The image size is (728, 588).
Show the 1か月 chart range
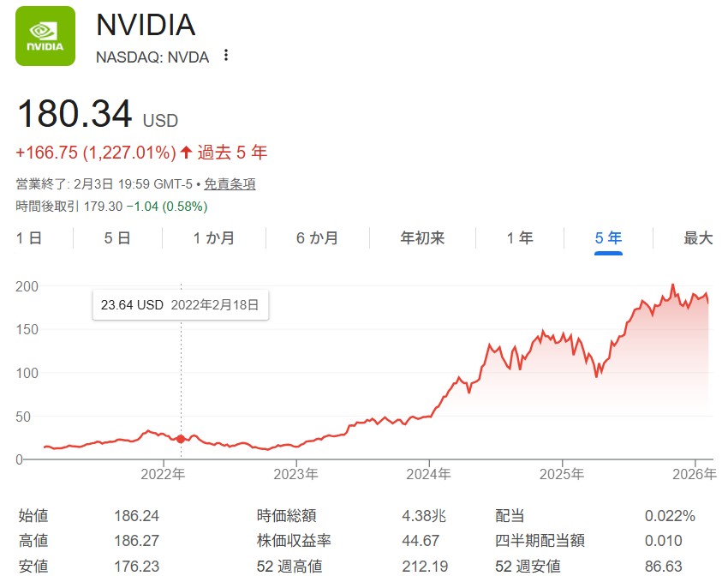click(x=213, y=238)
